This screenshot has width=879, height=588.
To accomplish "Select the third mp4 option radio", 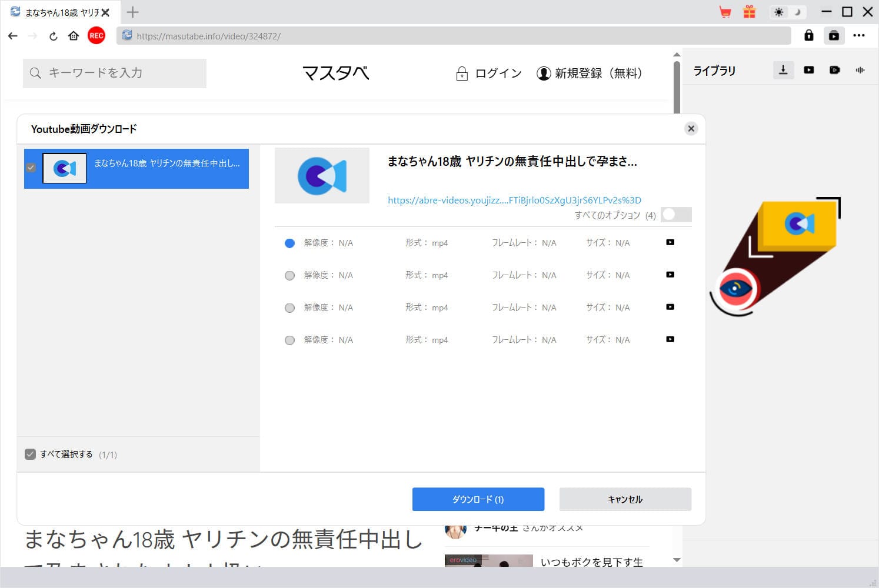I will tap(289, 308).
